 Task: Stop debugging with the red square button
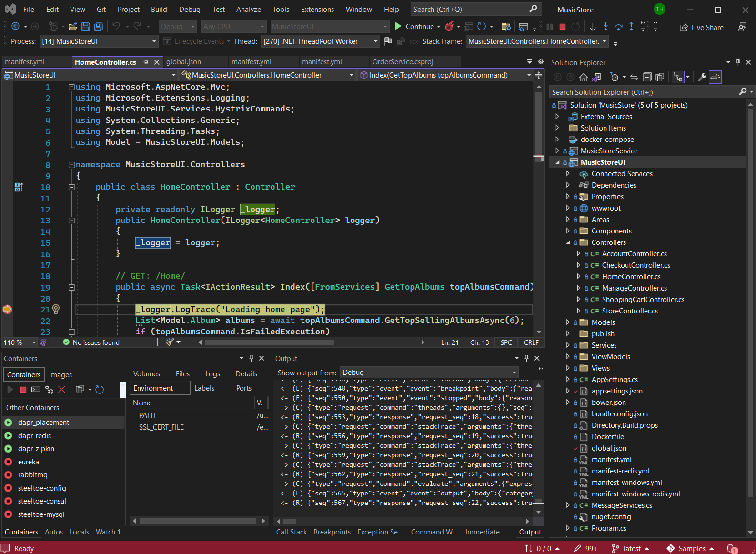point(562,27)
